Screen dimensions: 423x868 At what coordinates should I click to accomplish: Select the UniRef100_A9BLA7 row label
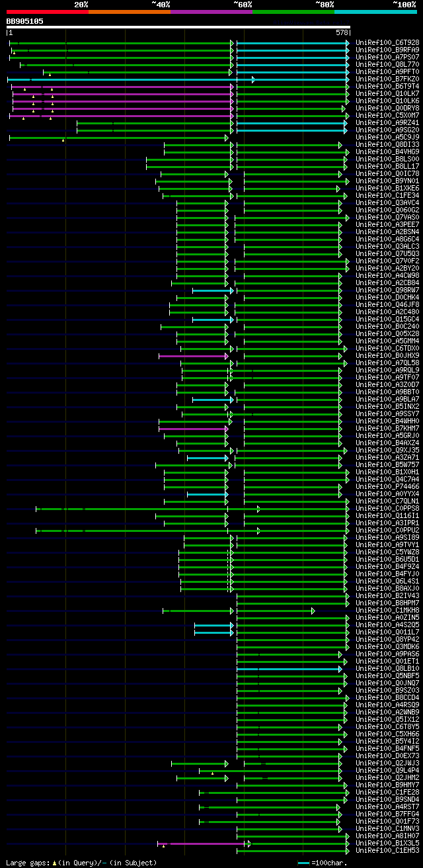pos(387,399)
